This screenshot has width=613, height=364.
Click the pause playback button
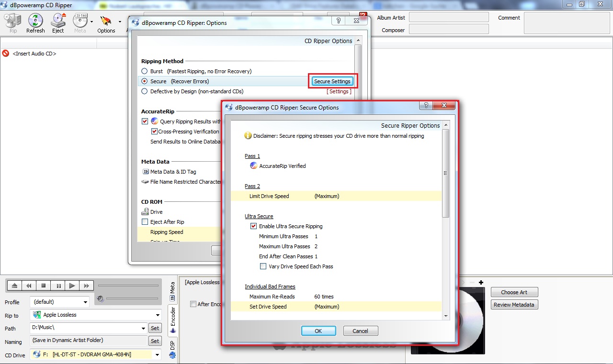pyautogui.click(x=58, y=286)
